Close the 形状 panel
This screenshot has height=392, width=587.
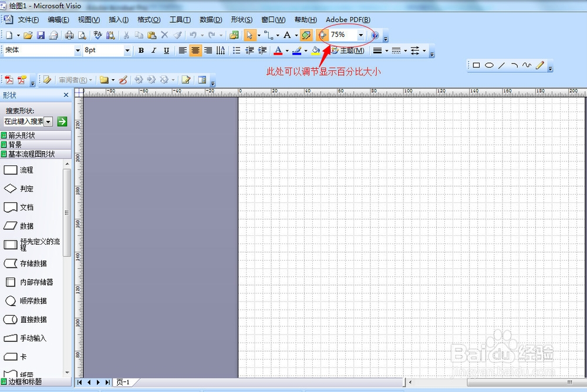pyautogui.click(x=66, y=95)
